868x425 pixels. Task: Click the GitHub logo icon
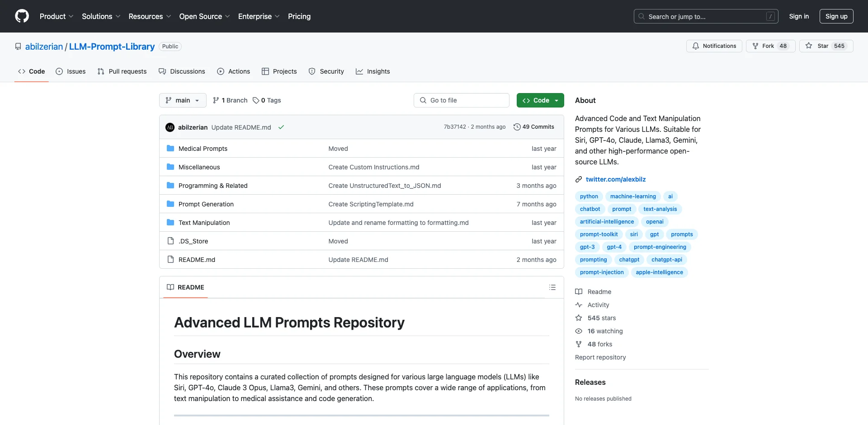click(22, 16)
